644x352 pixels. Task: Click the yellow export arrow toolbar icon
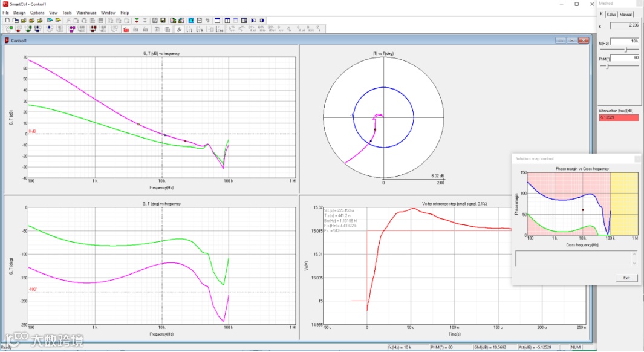tap(58, 20)
